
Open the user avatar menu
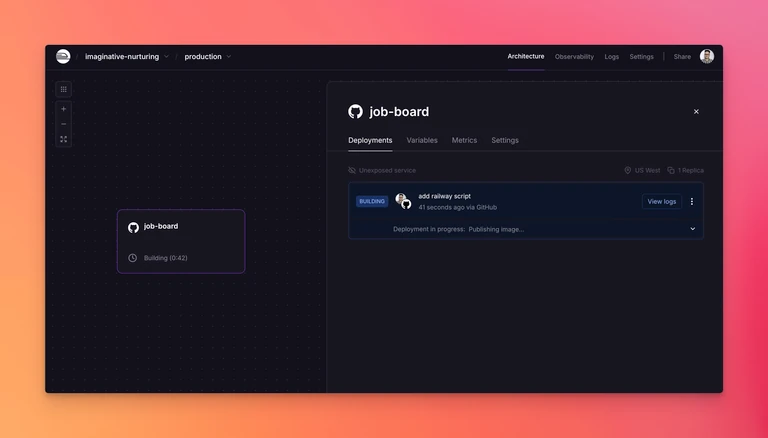[707, 56]
